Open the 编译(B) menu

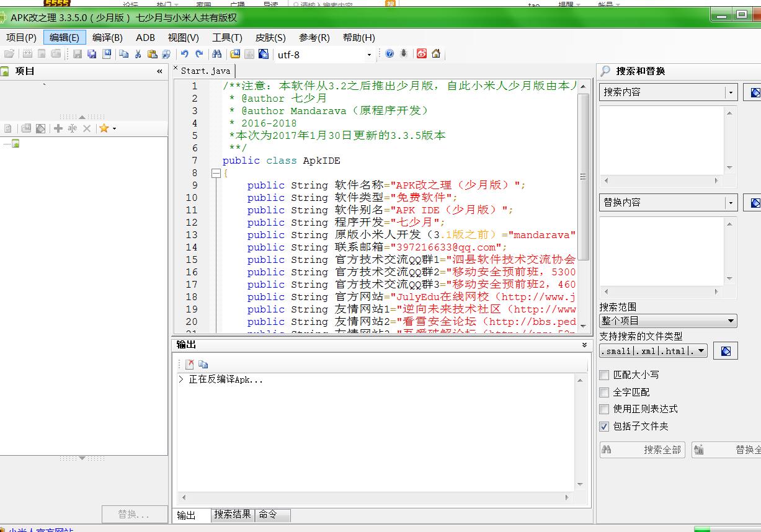click(x=108, y=38)
